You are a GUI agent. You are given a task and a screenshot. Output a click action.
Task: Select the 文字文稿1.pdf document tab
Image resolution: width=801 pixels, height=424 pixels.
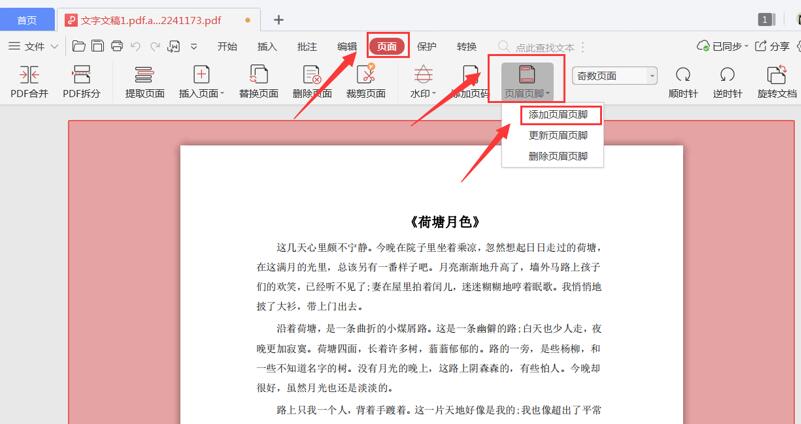158,20
